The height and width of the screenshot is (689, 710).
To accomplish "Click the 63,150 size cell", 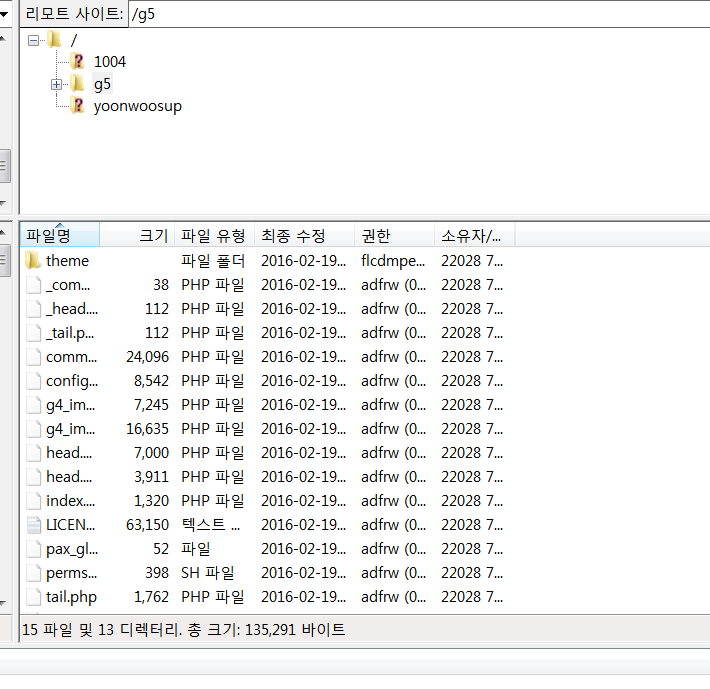I will [x=147, y=525].
